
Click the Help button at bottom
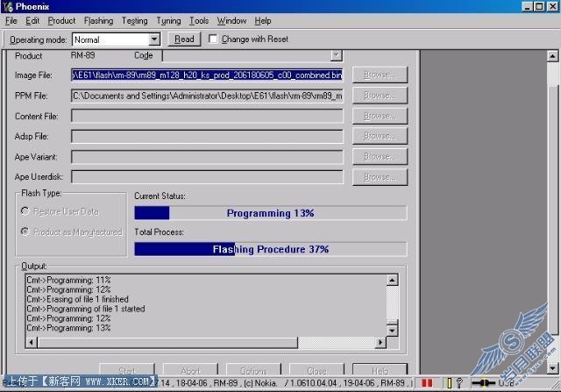coord(380,370)
